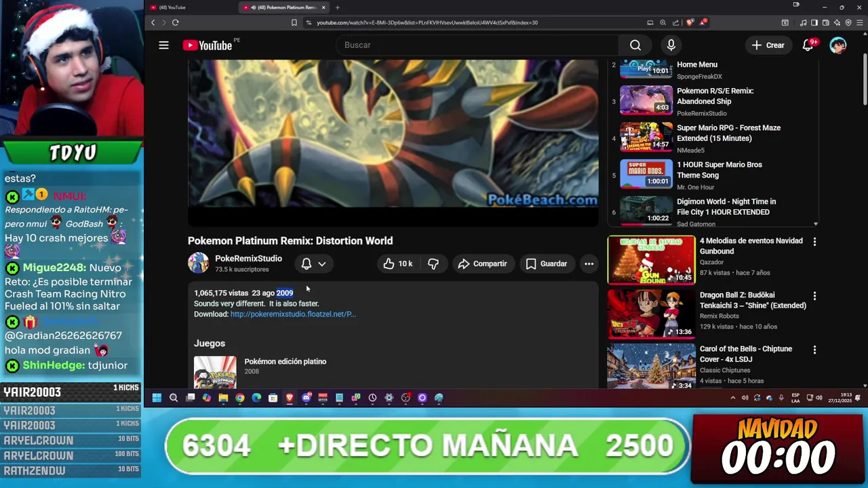
Task: Open the pokeremixstudio download link
Action: click(293, 314)
